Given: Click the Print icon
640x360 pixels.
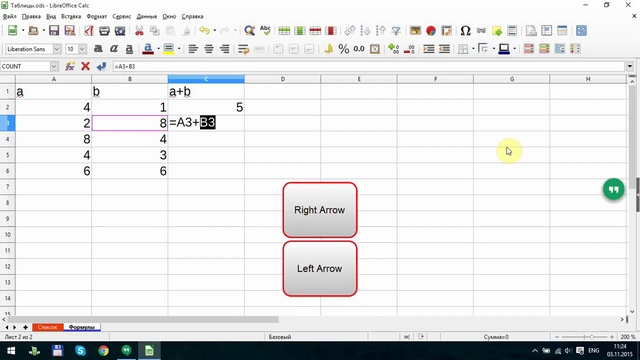Looking at the screenshot, I should (x=104, y=31).
